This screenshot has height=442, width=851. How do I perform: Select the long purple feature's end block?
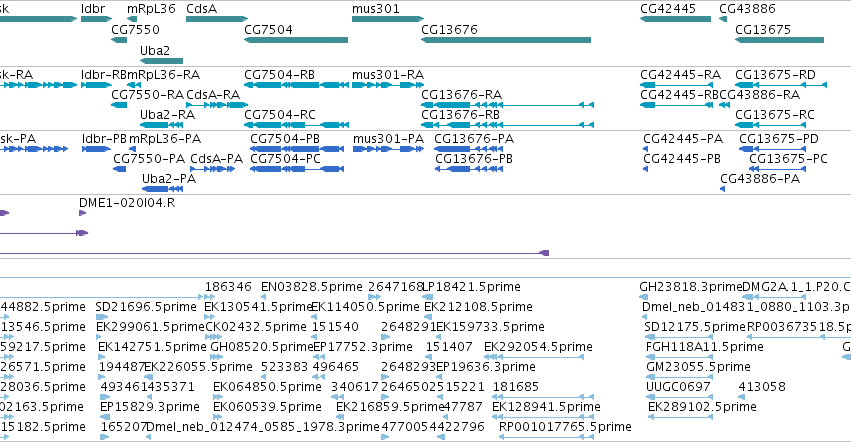click(x=544, y=253)
